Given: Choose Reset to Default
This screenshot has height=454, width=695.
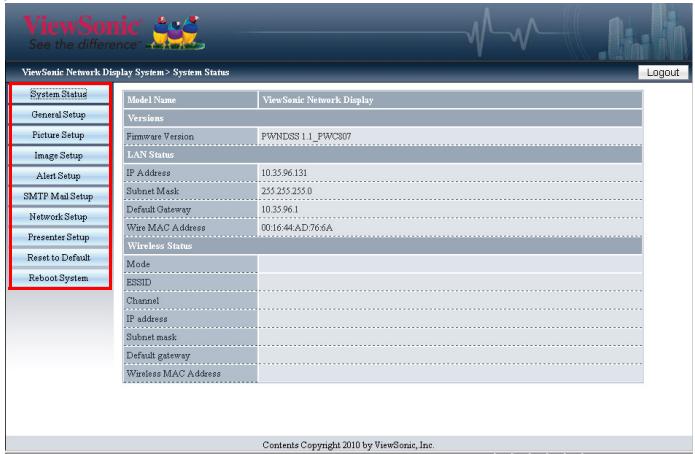Looking at the screenshot, I should click(59, 257).
